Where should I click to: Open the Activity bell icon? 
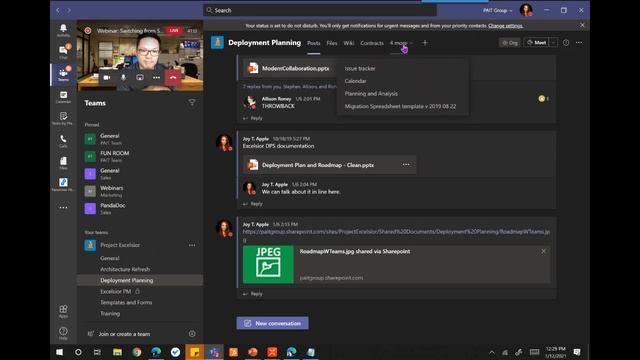point(63,30)
